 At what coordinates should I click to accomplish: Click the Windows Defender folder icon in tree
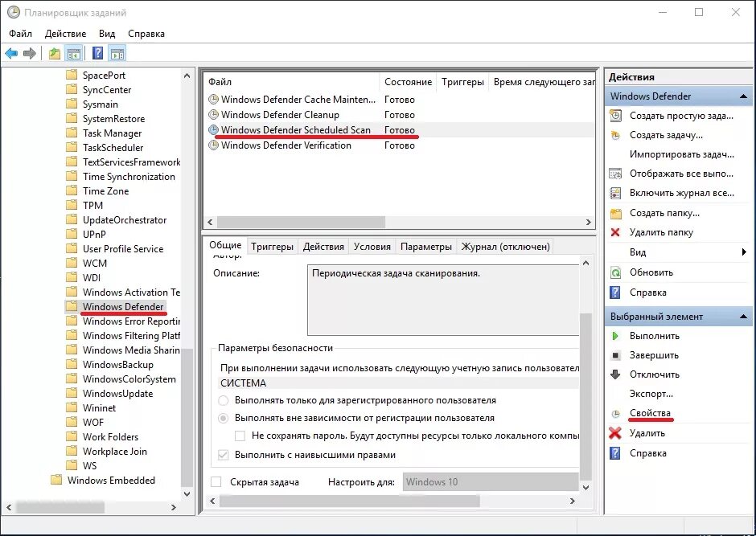72,306
